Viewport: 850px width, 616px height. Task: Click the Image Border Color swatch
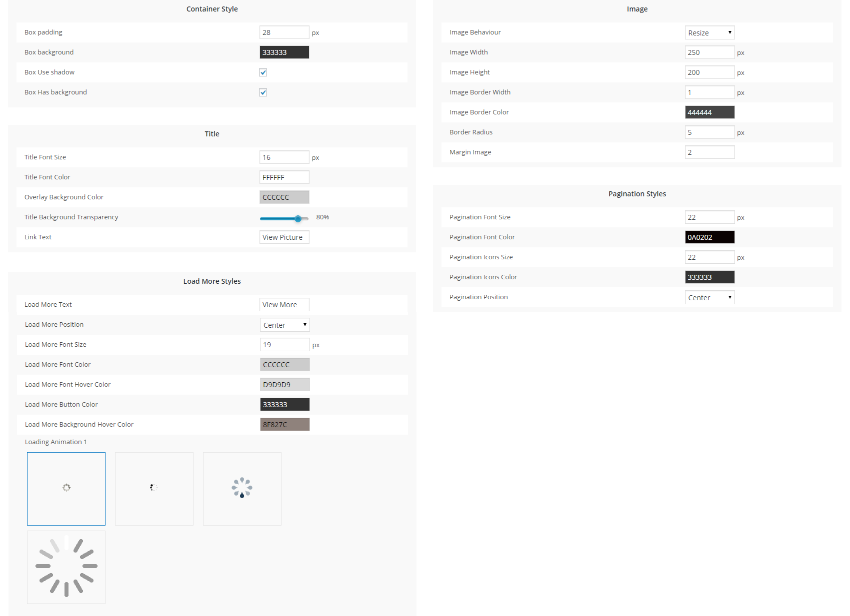click(709, 112)
